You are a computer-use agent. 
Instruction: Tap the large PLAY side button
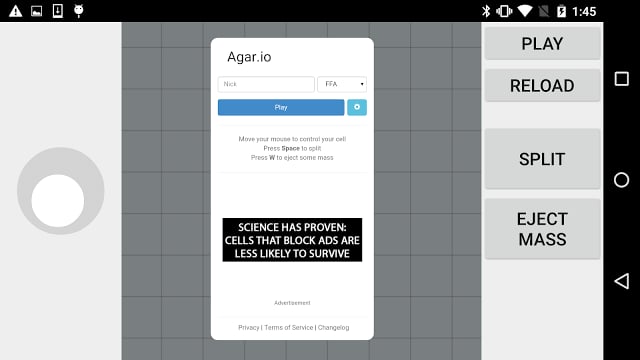[x=542, y=44]
